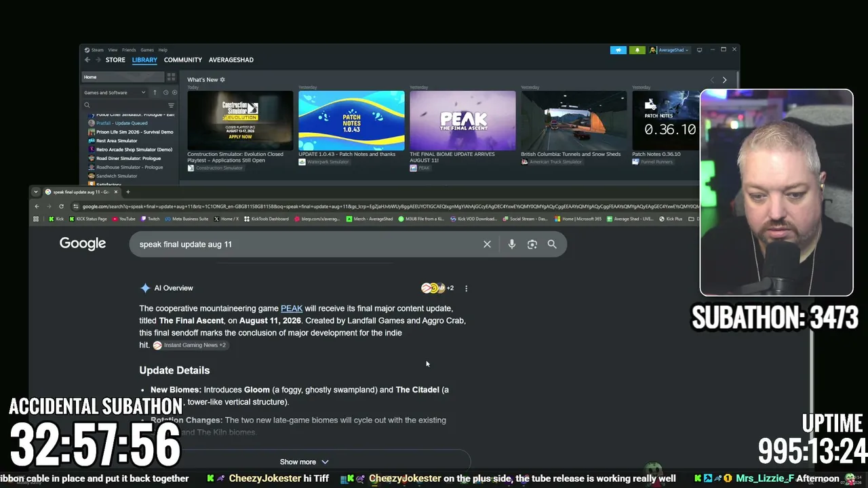Go back in Steam navigation
This screenshot has width=868, height=488.
tap(87, 60)
